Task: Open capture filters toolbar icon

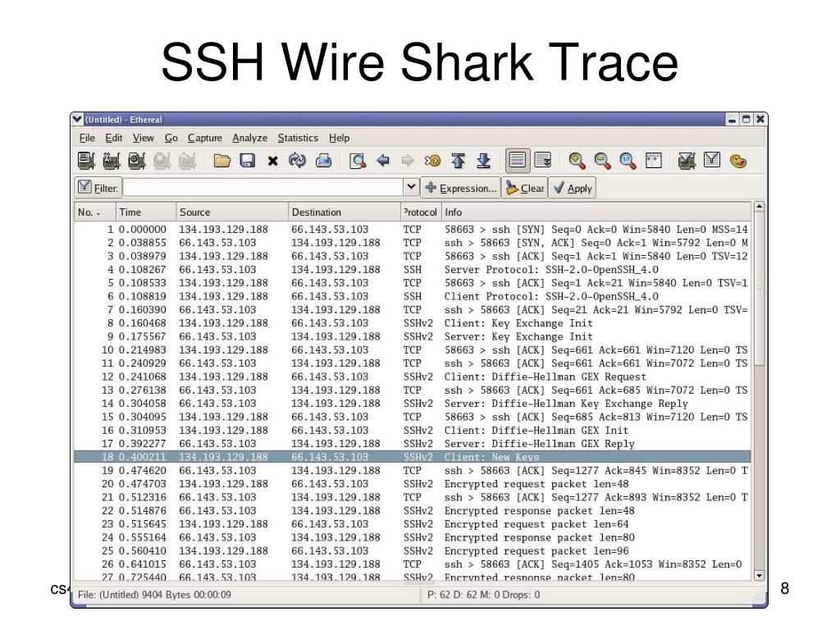Action: [687, 161]
